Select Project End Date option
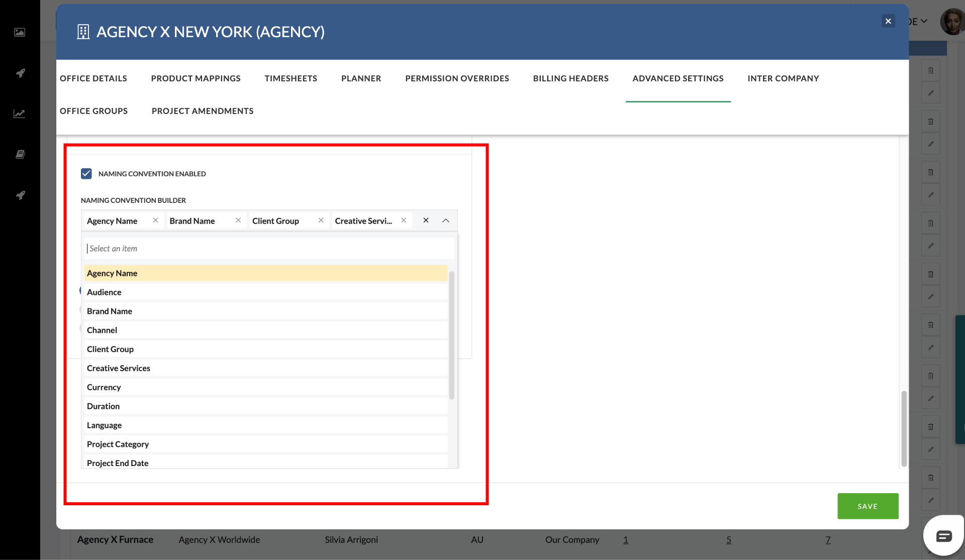The width and height of the screenshot is (965, 560). pos(266,463)
